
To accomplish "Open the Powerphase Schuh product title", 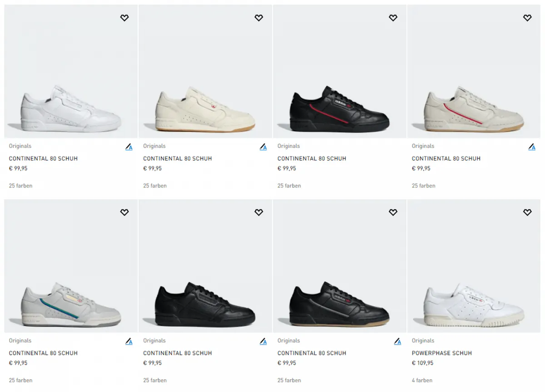I will click(x=441, y=353).
